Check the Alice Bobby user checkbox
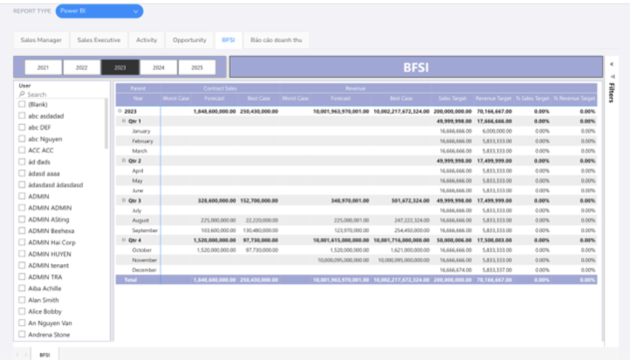Image resolution: width=630 pixels, height=364 pixels. tap(21, 311)
